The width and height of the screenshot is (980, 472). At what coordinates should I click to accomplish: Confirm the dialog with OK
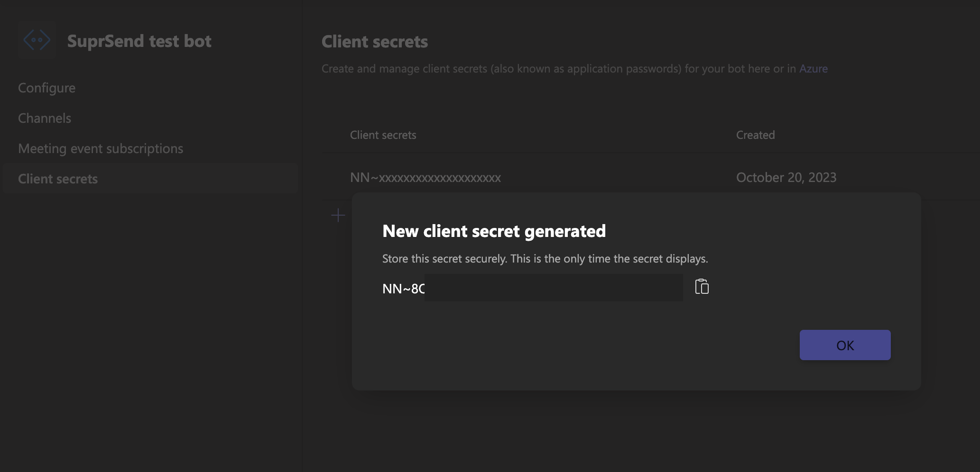click(845, 345)
